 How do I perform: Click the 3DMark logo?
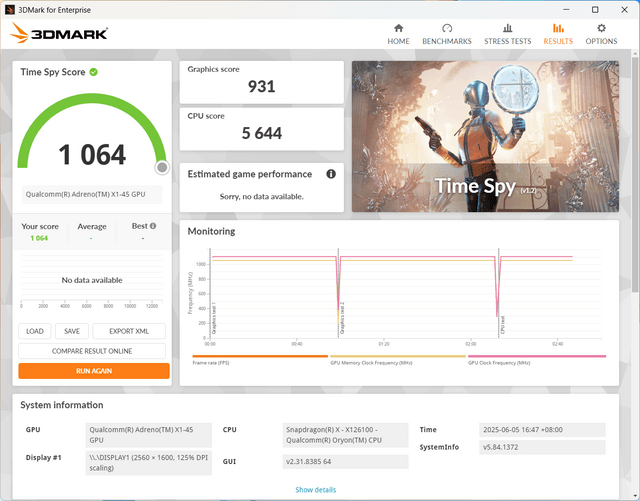coord(59,33)
